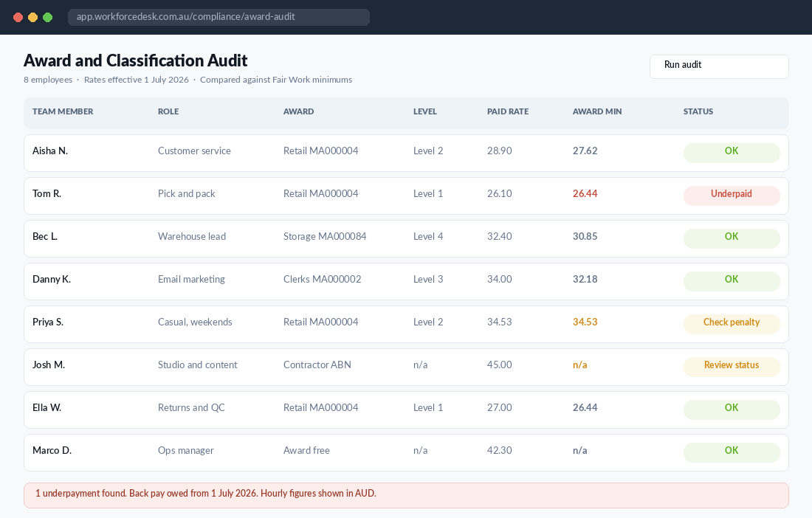Viewport: 812px width, 518px height.
Task: Click the OK badge in Marco D.'s row
Action: 732,452
